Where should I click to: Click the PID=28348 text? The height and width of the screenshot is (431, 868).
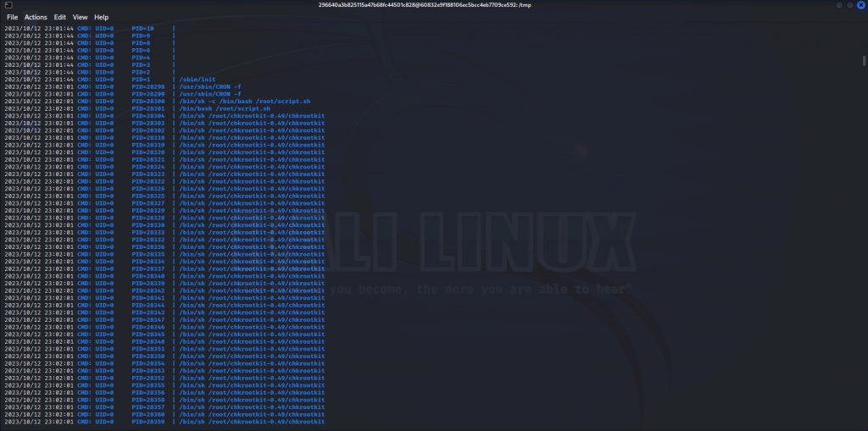click(x=148, y=341)
